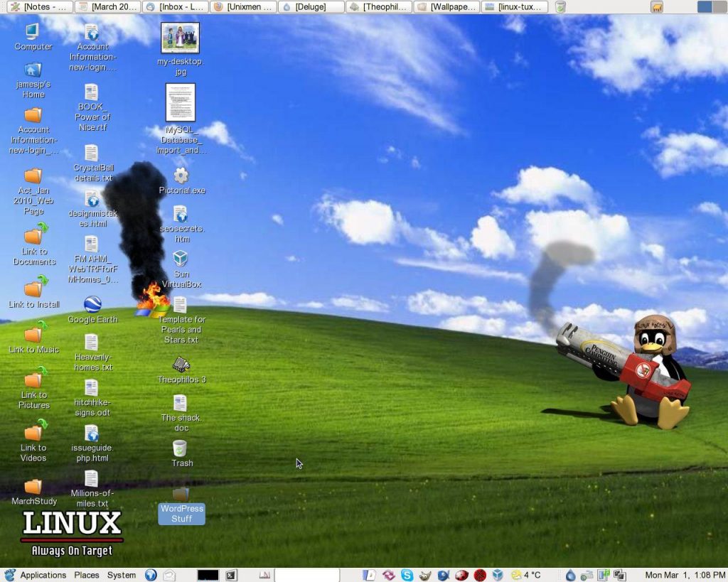
Task: Open the System menu
Action: click(121, 575)
